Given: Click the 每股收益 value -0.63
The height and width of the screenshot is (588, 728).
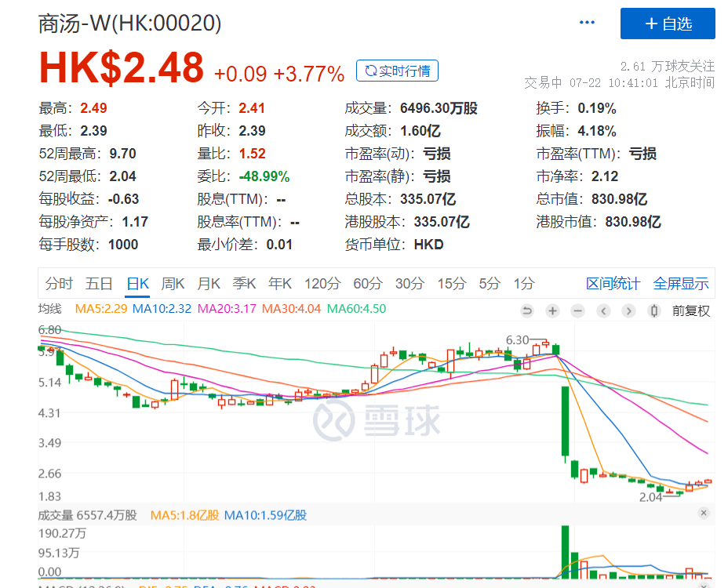Looking at the screenshot, I should pyautogui.click(x=123, y=199).
